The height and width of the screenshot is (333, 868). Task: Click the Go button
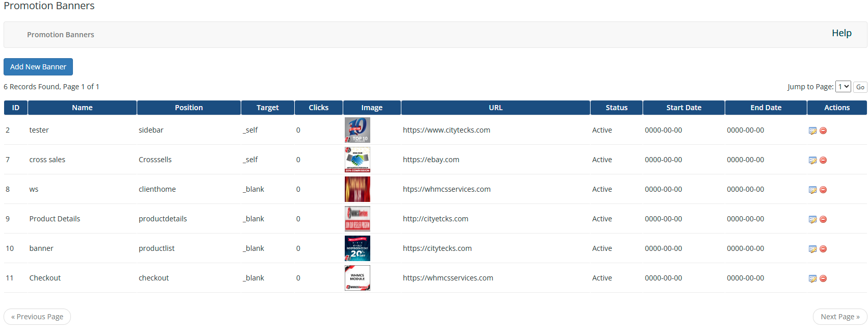(x=860, y=87)
